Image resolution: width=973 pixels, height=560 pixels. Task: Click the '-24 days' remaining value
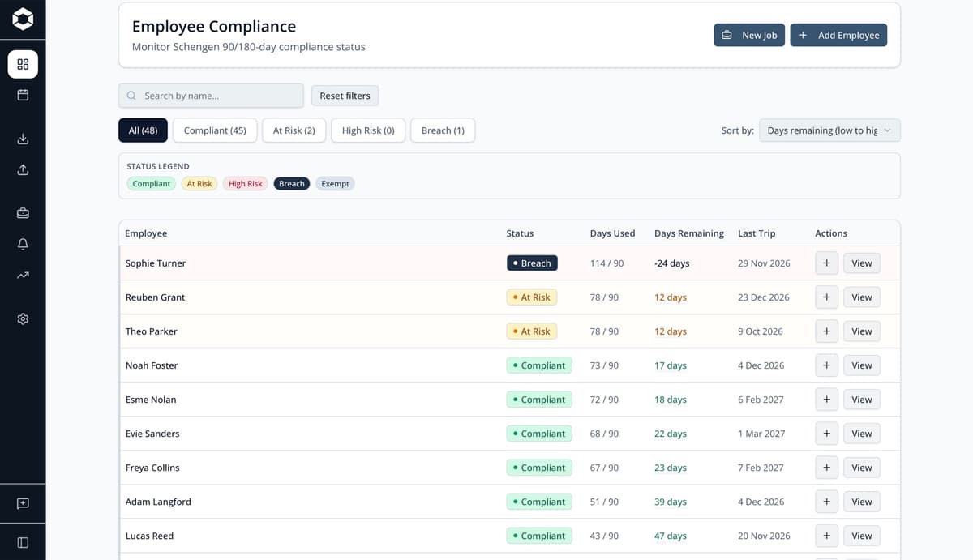(x=672, y=263)
